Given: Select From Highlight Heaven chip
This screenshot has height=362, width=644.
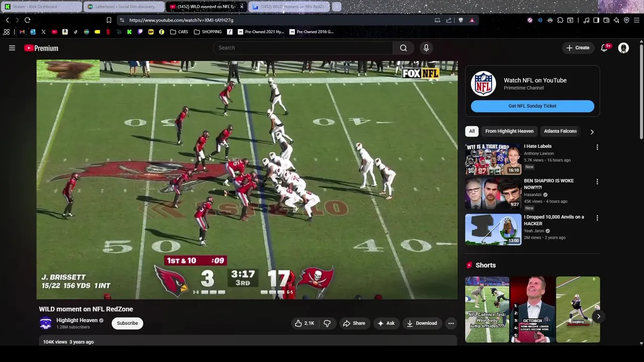Looking at the screenshot, I should tap(509, 131).
